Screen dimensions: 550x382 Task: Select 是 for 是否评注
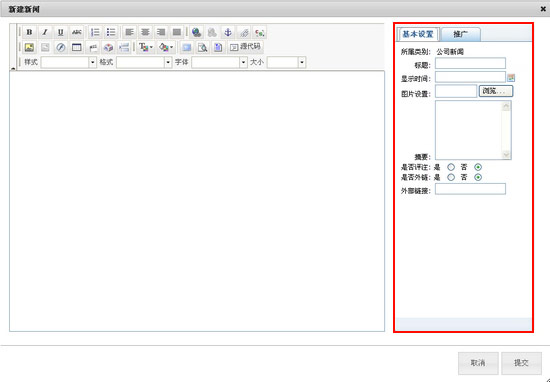451,167
